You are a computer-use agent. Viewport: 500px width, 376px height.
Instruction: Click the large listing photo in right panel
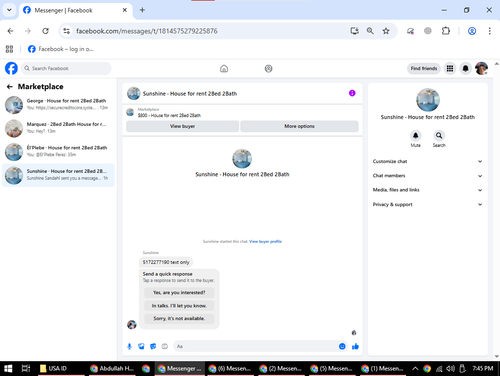(x=428, y=100)
